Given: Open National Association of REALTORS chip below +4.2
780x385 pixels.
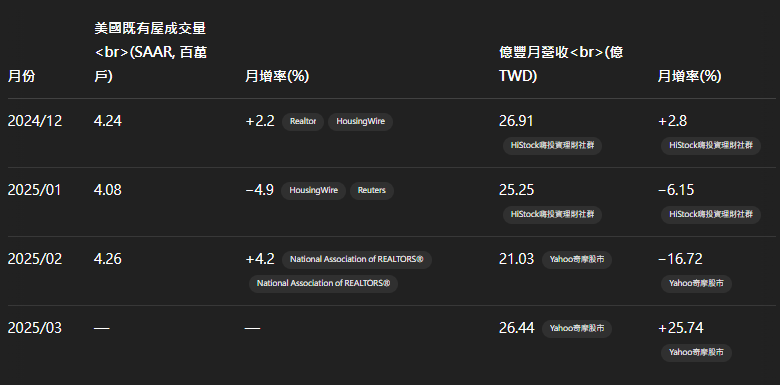Looking at the screenshot, I should pos(323,284).
